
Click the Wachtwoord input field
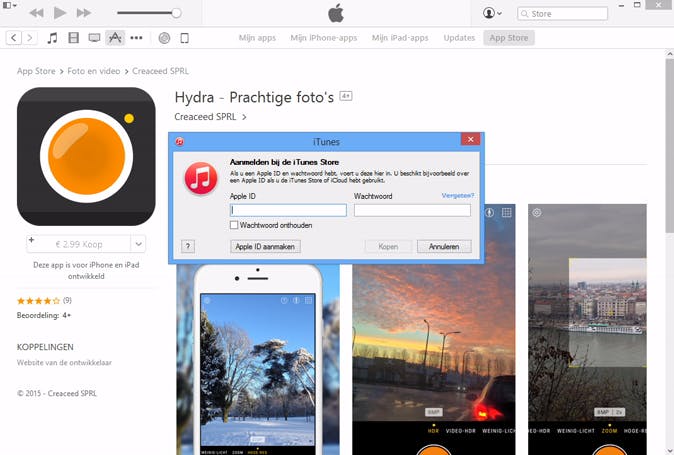[412, 210]
